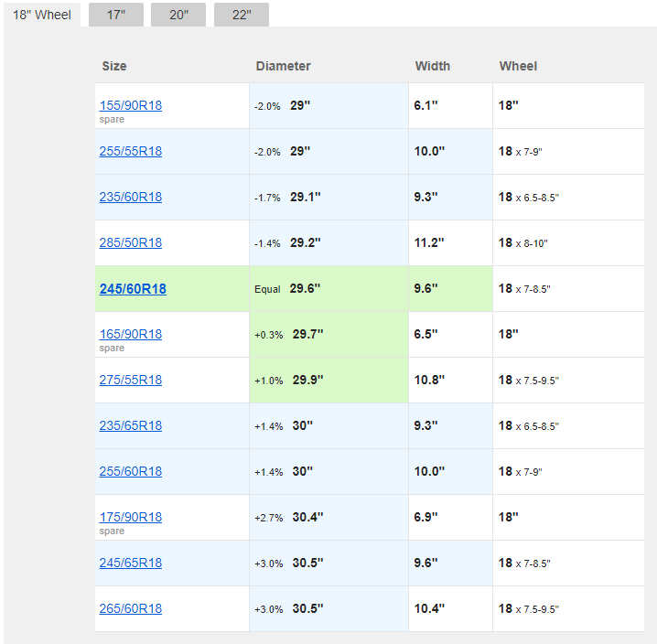Switch to the 17" wheel tab
The width and height of the screenshot is (657, 644).
coord(115,16)
